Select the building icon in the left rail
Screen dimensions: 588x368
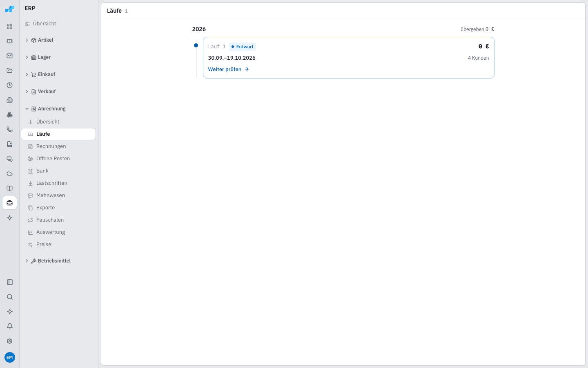pyautogui.click(x=10, y=100)
